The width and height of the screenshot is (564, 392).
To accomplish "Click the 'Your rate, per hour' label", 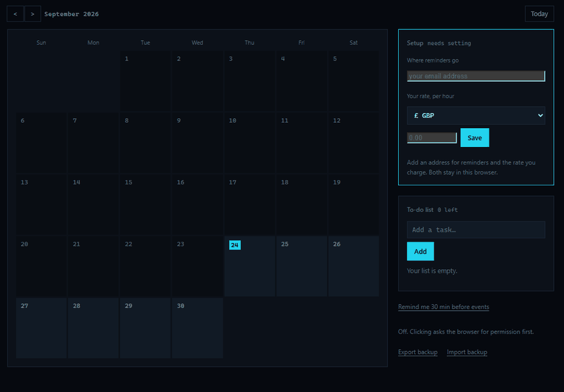I will [430, 96].
